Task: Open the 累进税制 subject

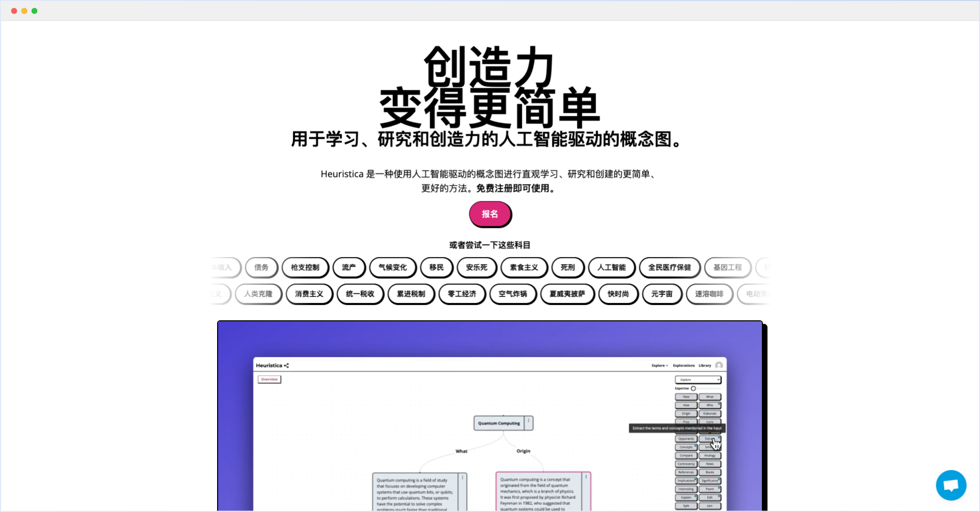Action: (x=411, y=294)
